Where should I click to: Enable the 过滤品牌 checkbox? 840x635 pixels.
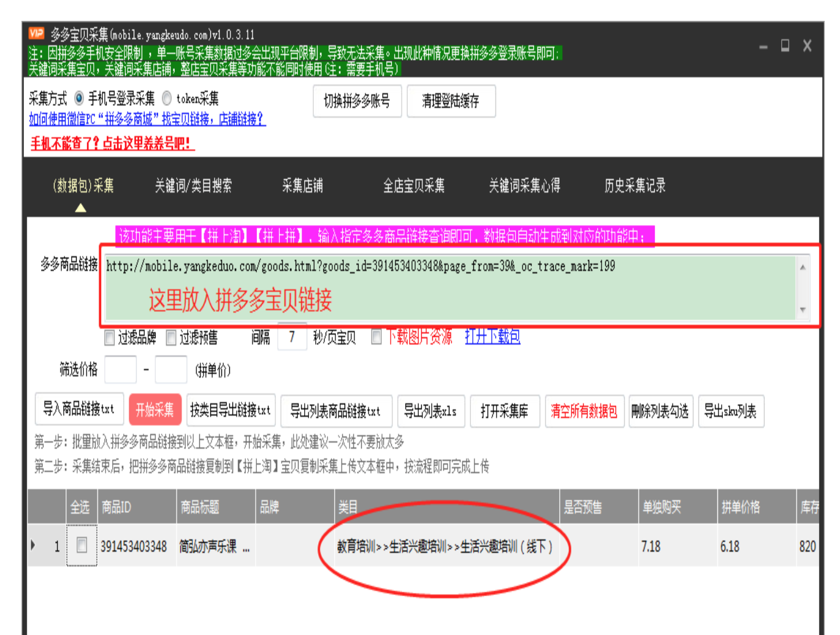click(x=110, y=338)
